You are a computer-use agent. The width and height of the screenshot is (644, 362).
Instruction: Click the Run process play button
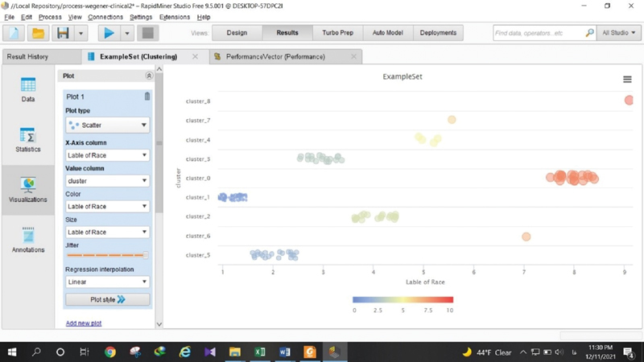point(108,33)
